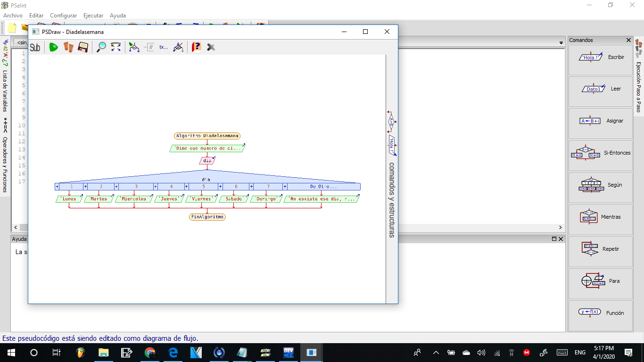This screenshot has height=362, width=644.
Task: Open the volume control in the system tray
Action: point(481,352)
